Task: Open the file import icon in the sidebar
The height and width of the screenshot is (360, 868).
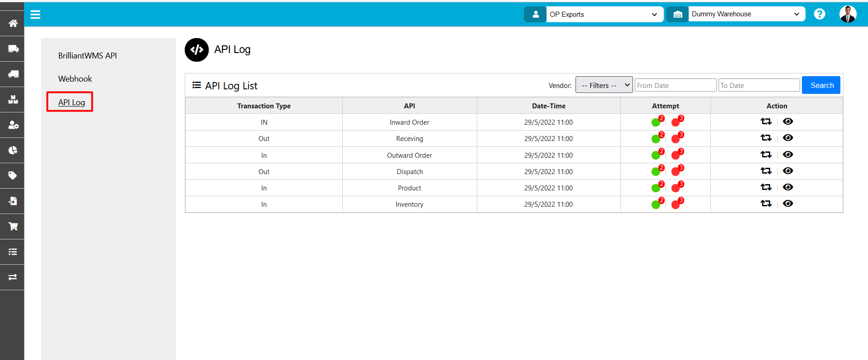Action: pyautogui.click(x=13, y=201)
